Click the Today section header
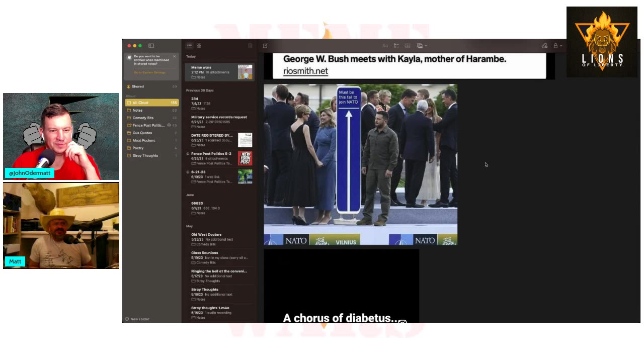The image size is (644, 362). click(x=191, y=56)
